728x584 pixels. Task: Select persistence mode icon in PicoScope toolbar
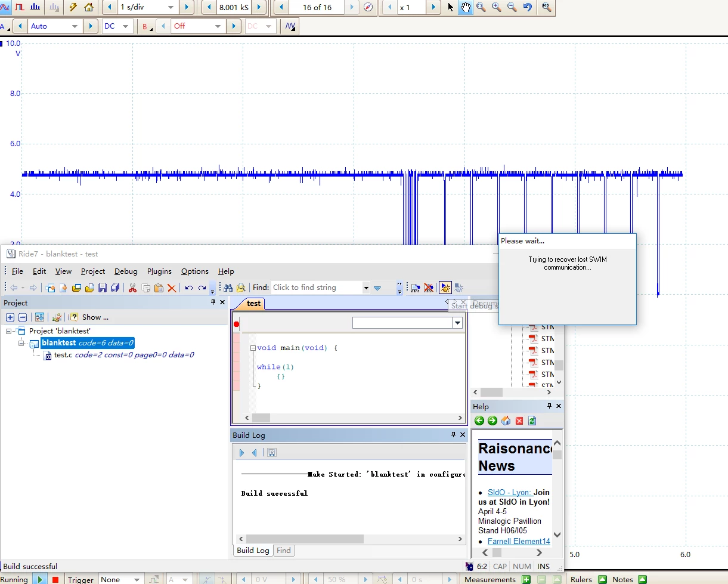pos(20,7)
